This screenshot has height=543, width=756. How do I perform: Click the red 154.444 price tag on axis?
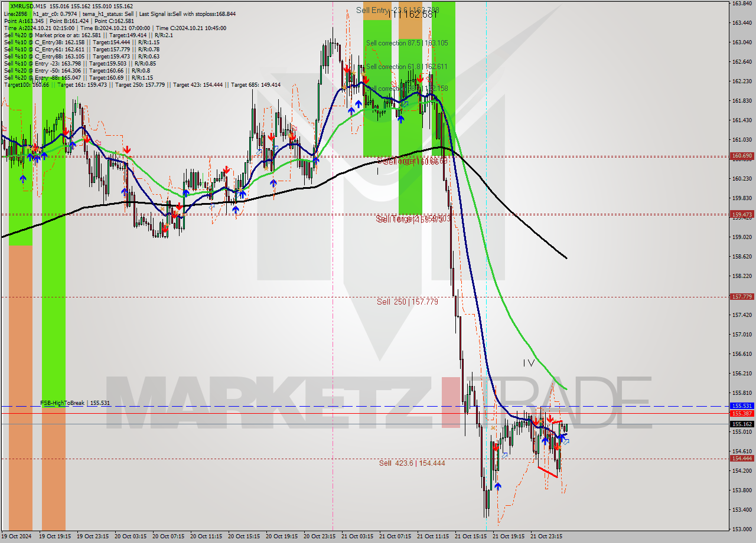(742, 458)
